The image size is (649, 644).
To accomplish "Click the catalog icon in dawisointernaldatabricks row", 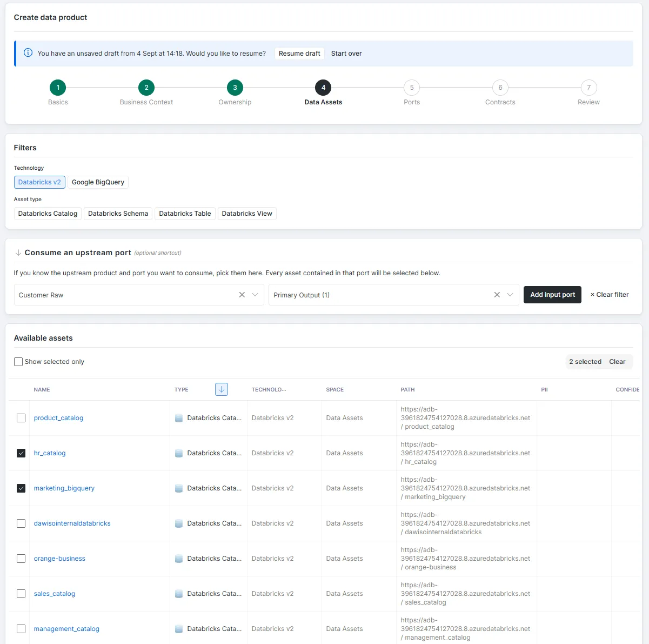I will [x=179, y=523].
